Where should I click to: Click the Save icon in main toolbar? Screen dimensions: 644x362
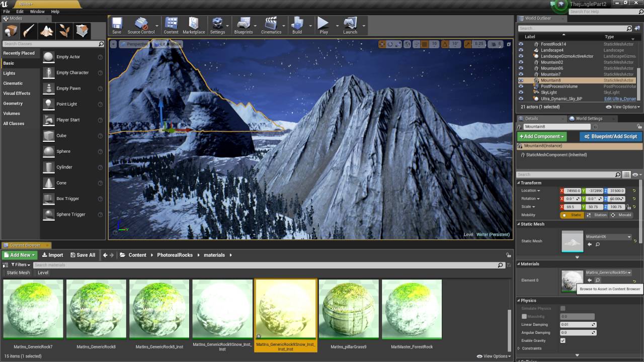tap(117, 26)
